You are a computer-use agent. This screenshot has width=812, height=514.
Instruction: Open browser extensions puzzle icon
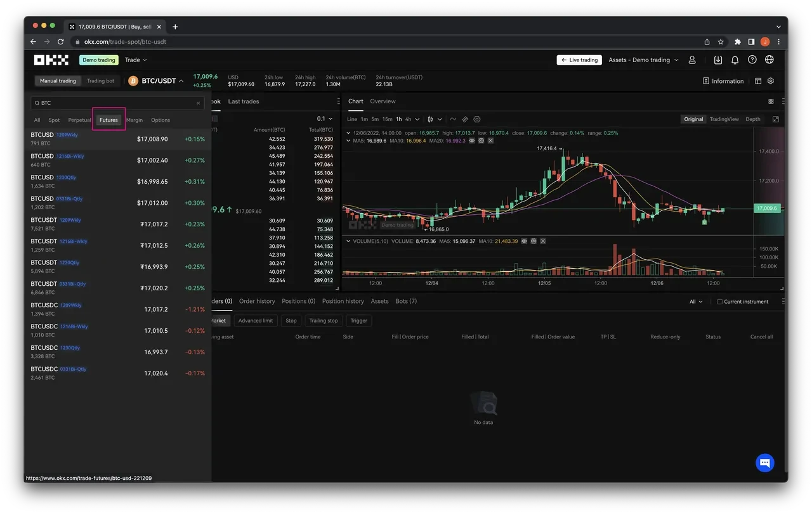tap(737, 42)
